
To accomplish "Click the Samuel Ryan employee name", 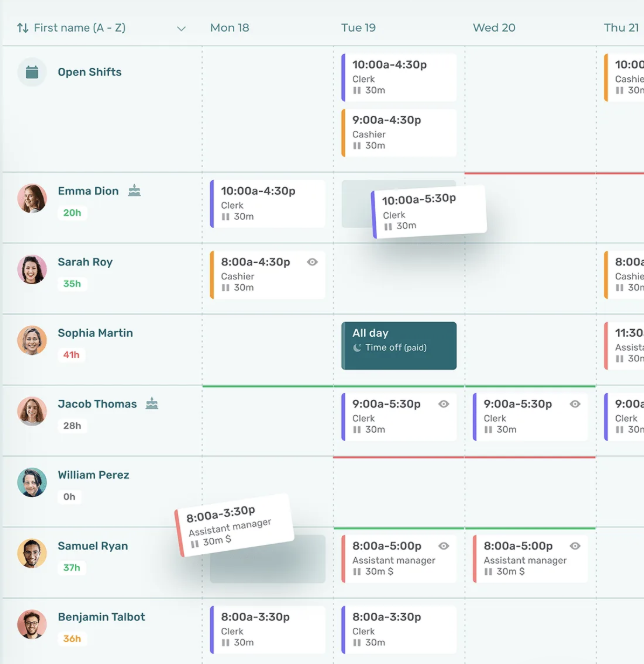I will 93,546.
